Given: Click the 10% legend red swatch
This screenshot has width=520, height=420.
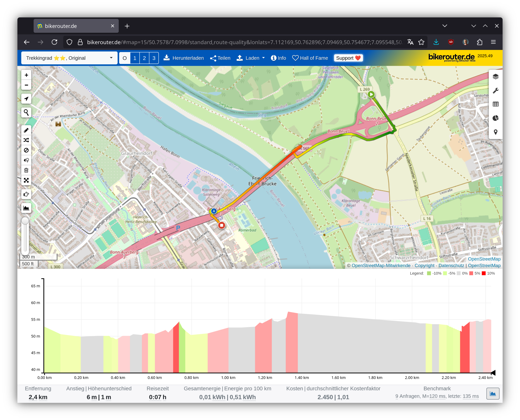Looking at the screenshot, I should point(484,273).
